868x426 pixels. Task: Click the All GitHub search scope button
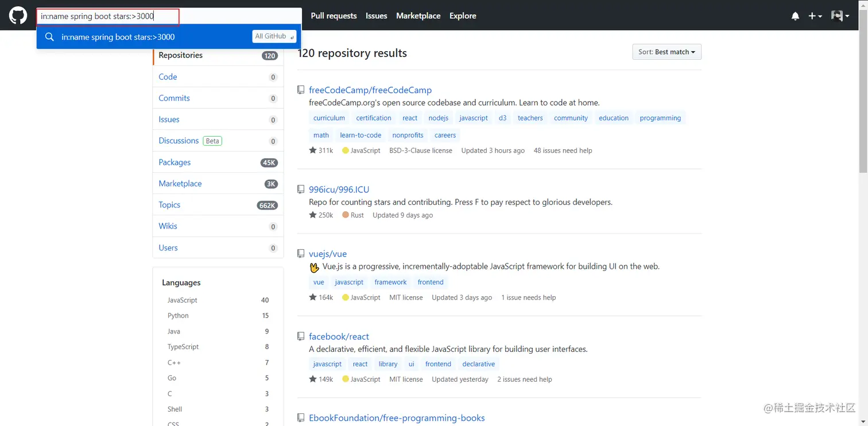274,36
